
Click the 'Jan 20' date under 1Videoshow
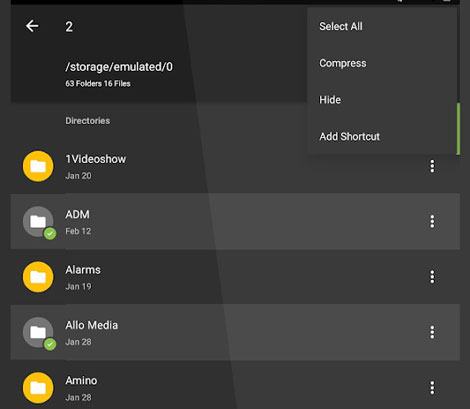[78, 176]
